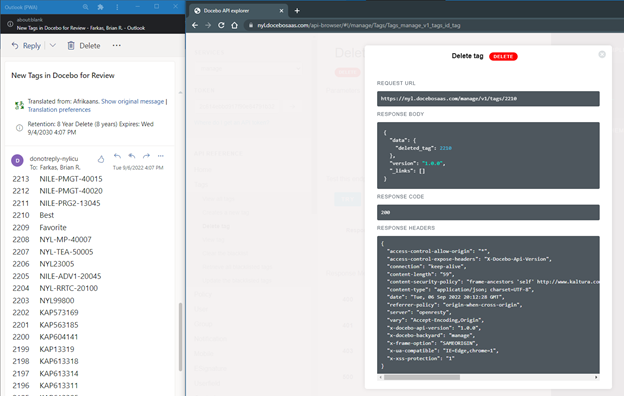Click the translator icon in the email

tap(19, 105)
